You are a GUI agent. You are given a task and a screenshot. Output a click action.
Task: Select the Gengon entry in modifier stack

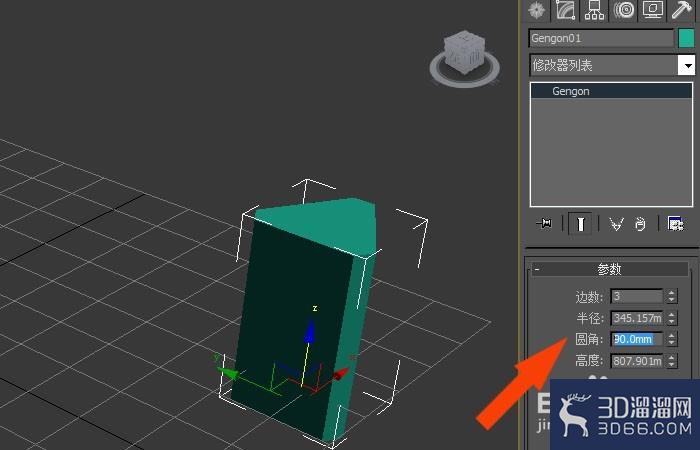(612, 91)
